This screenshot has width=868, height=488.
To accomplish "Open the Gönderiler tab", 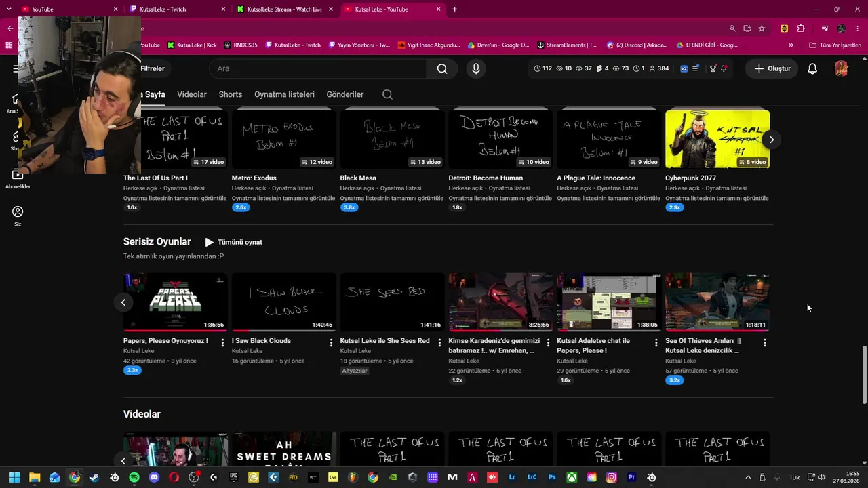I will pyautogui.click(x=345, y=94).
